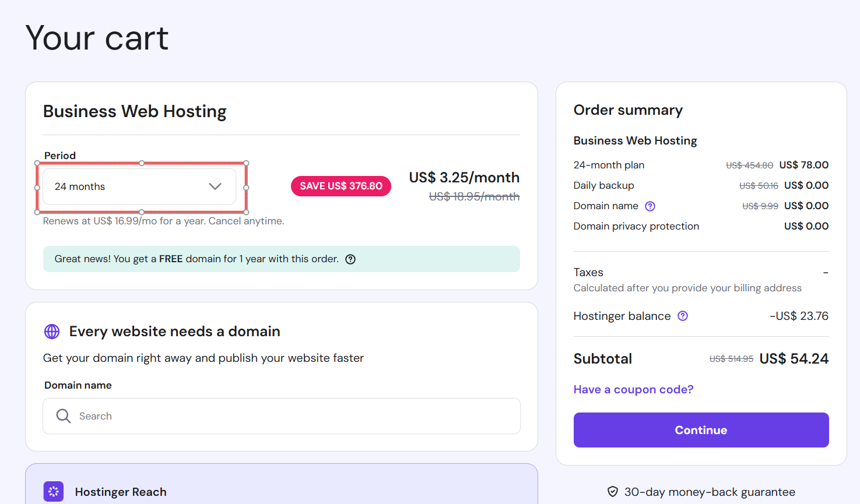The height and width of the screenshot is (504, 860).
Task: Focus the Domain name search field
Action: 292,416
